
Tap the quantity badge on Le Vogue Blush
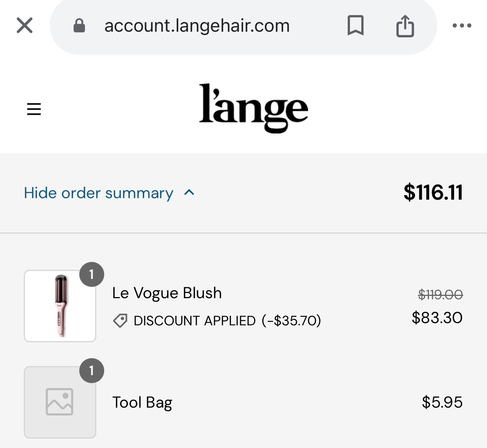point(91,274)
